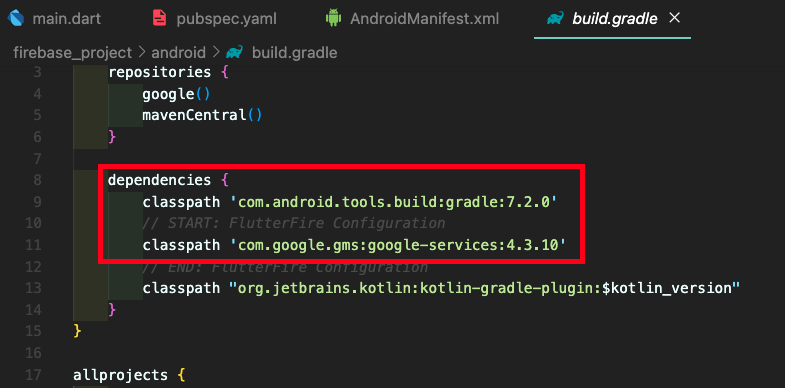Click the 'google()' line
This screenshot has height=388, width=785.
coord(176,94)
